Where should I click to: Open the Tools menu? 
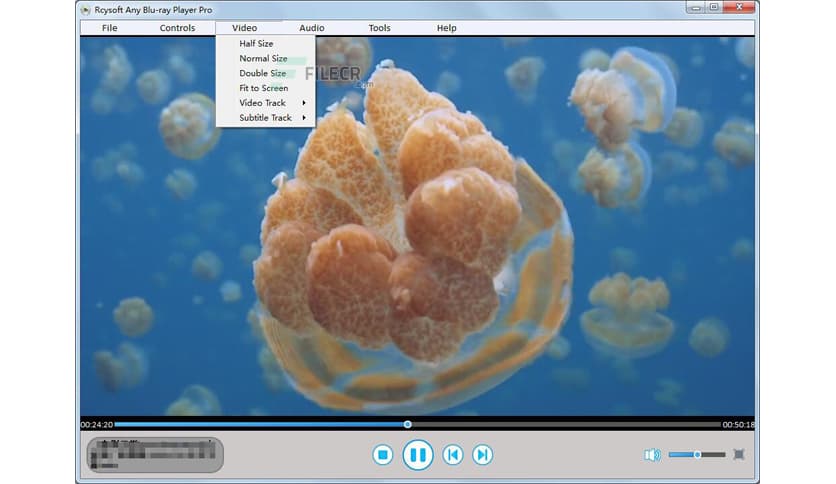pyautogui.click(x=379, y=28)
